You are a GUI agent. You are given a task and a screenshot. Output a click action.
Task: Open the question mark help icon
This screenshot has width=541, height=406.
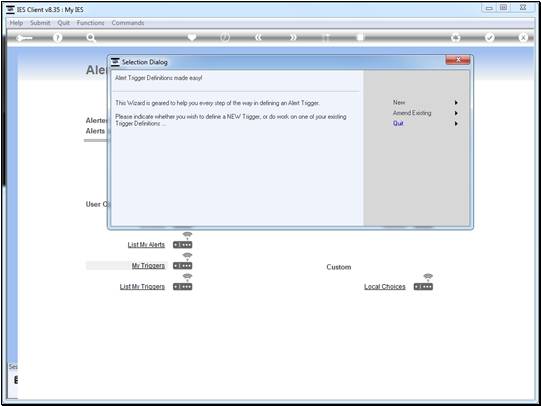[58, 37]
